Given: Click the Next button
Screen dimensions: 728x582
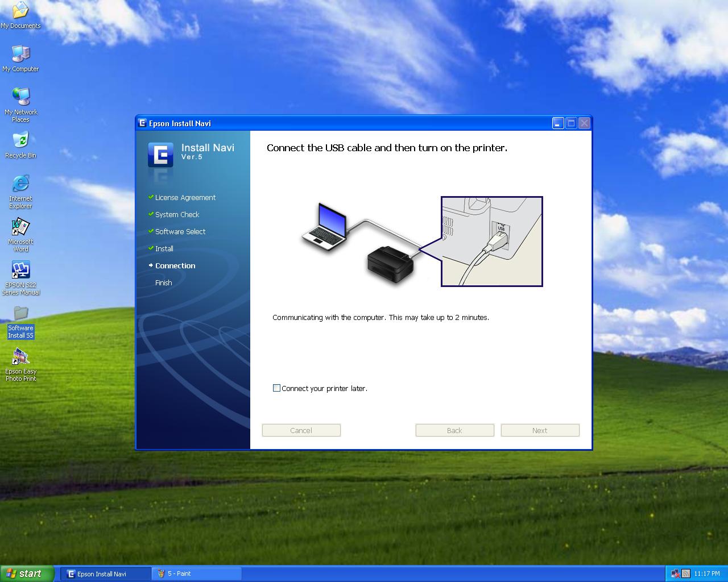Looking at the screenshot, I should 539,430.
